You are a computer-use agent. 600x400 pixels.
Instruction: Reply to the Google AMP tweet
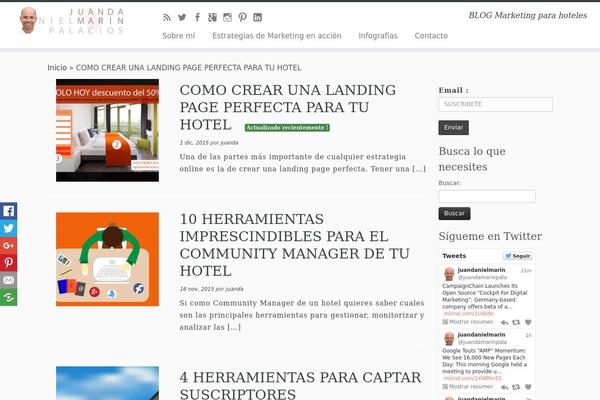click(505, 387)
